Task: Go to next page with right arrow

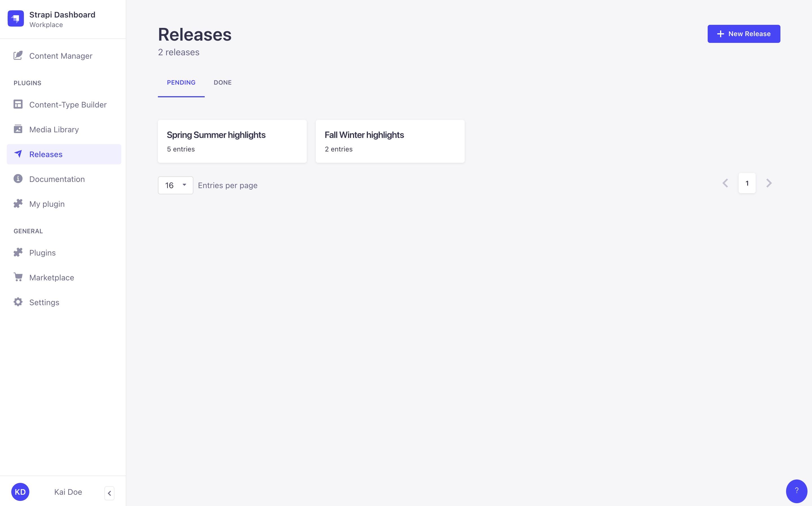Action: pos(769,183)
